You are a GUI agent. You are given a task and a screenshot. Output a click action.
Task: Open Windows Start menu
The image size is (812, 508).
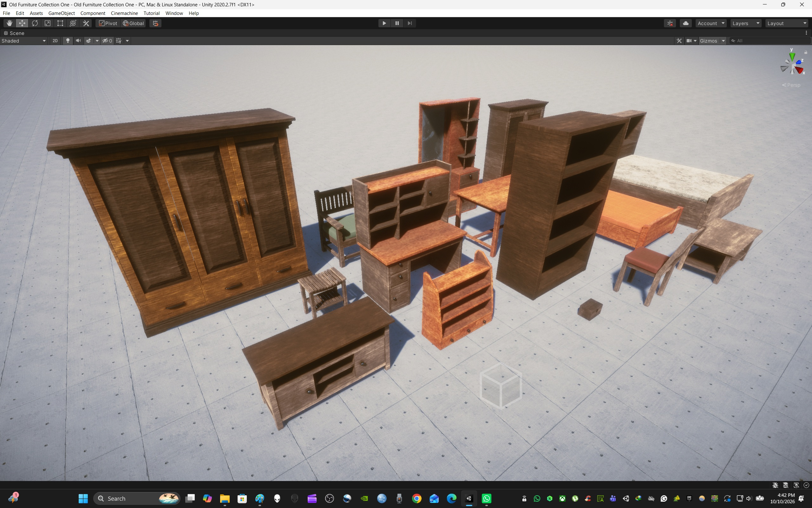(x=83, y=498)
